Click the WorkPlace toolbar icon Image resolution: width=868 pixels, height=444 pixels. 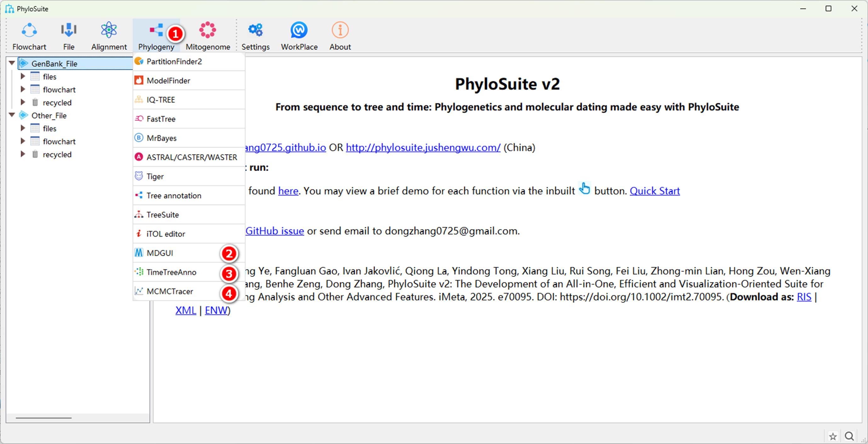(299, 30)
